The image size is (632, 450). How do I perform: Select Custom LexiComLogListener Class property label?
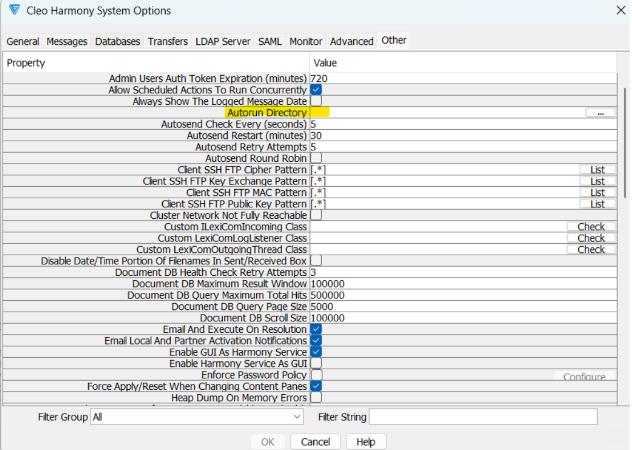click(232, 238)
